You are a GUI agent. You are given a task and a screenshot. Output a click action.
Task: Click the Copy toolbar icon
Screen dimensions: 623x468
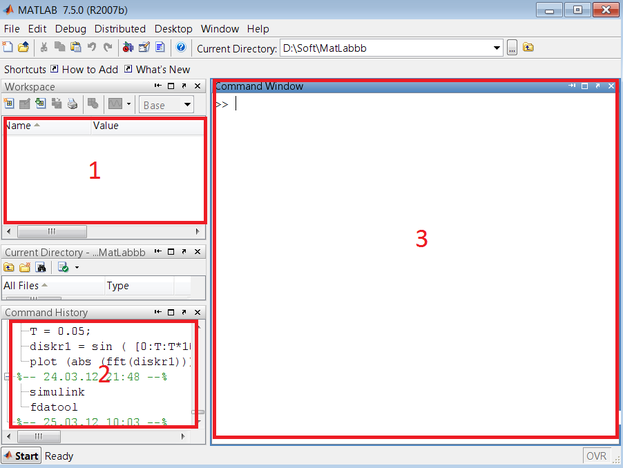tap(60, 47)
